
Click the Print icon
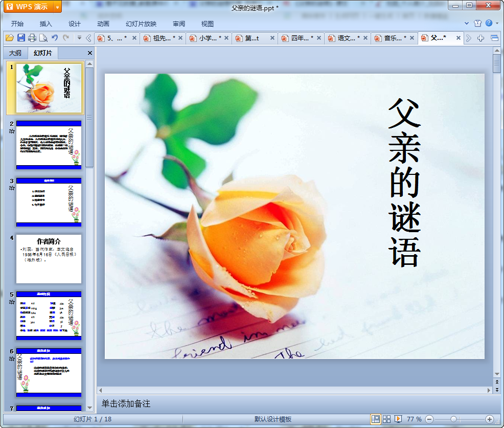tap(32, 38)
